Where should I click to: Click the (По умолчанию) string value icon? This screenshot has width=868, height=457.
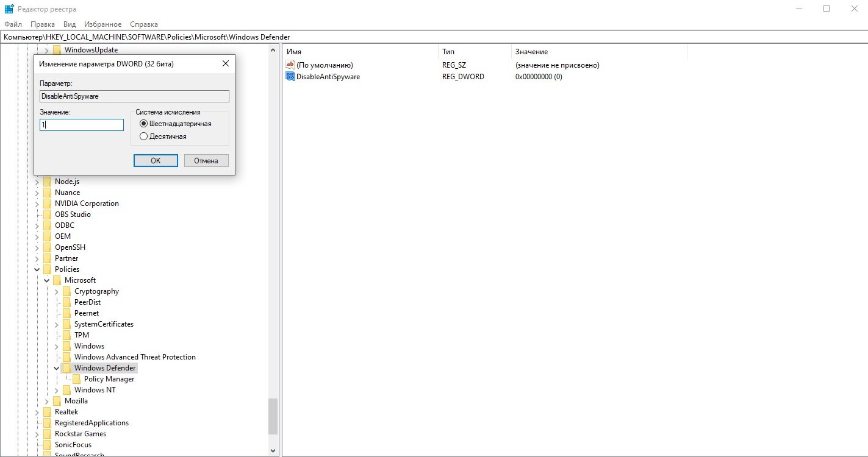point(290,65)
